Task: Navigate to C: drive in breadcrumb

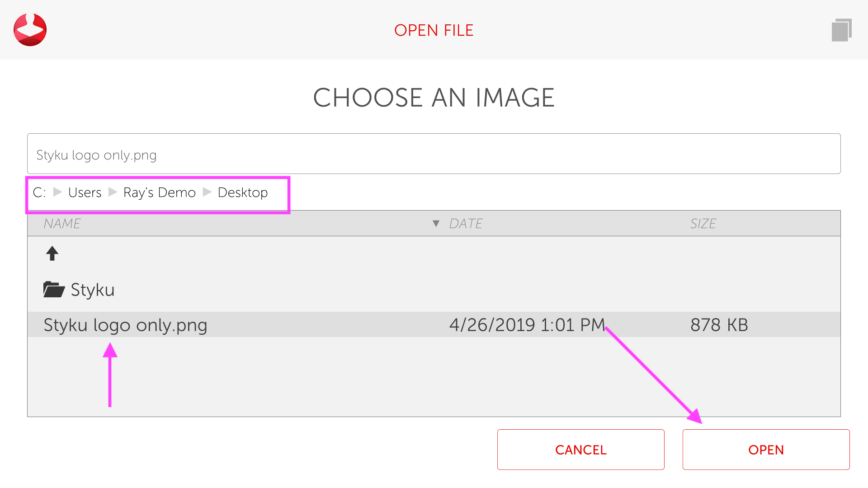Action: [39, 192]
